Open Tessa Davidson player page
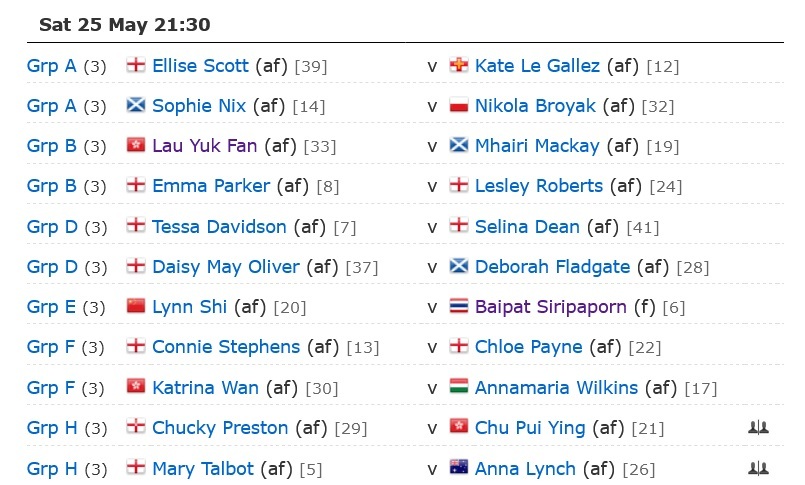The height and width of the screenshot is (485, 805). pyautogui.click(x=219, y=227)
